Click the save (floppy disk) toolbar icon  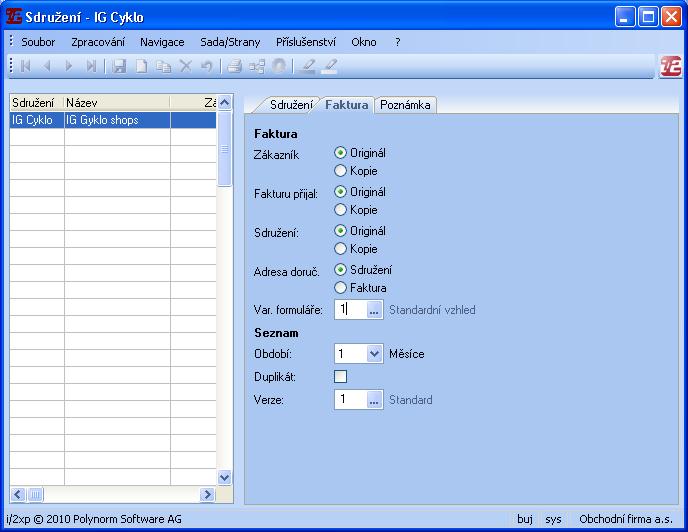point(119,66)
